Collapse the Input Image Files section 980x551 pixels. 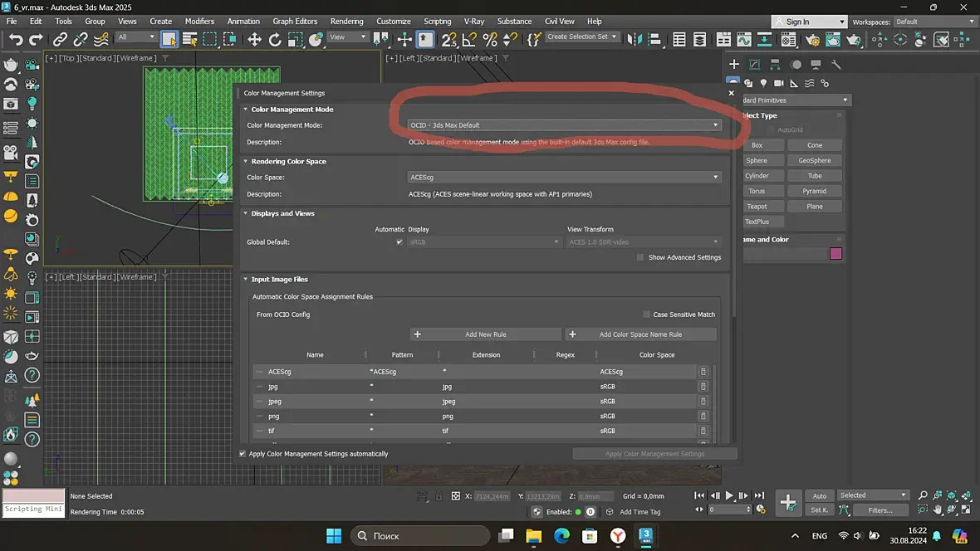click(246, 280)
